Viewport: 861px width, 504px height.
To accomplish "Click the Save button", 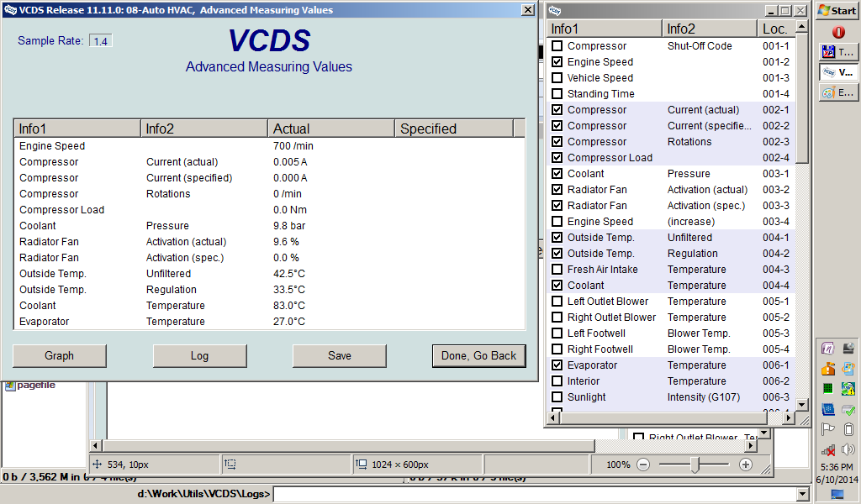I will (x=340, y=356).
